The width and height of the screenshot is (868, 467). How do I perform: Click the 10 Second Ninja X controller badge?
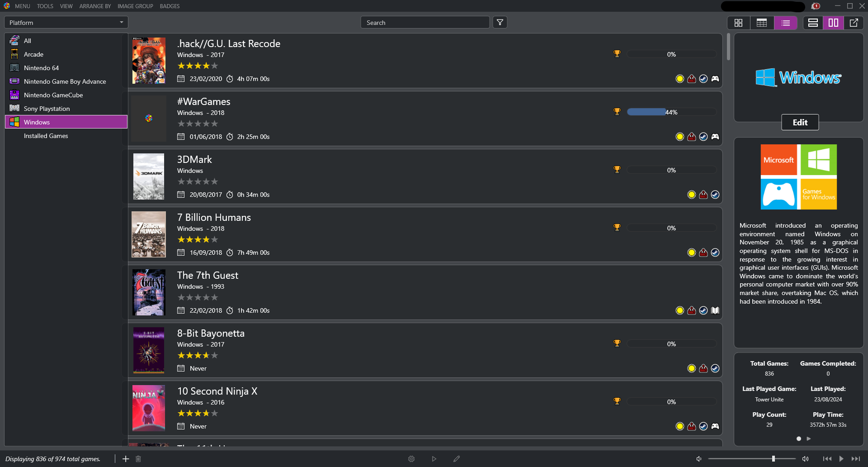pos(715,426)
